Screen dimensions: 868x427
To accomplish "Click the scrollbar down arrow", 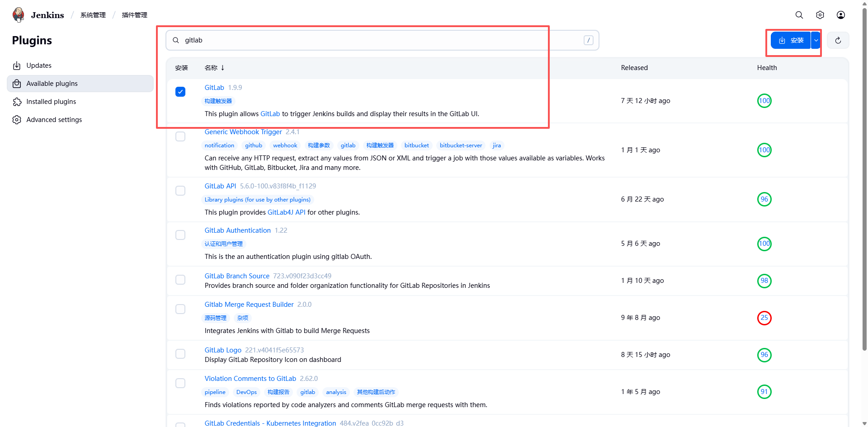I will click(x=864, y=423).
